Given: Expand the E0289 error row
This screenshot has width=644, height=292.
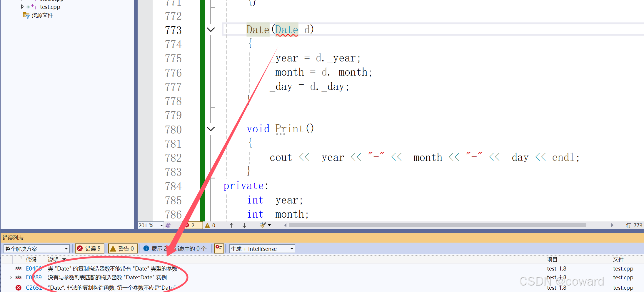Looking at the screenshot, I should pos(11,277).
